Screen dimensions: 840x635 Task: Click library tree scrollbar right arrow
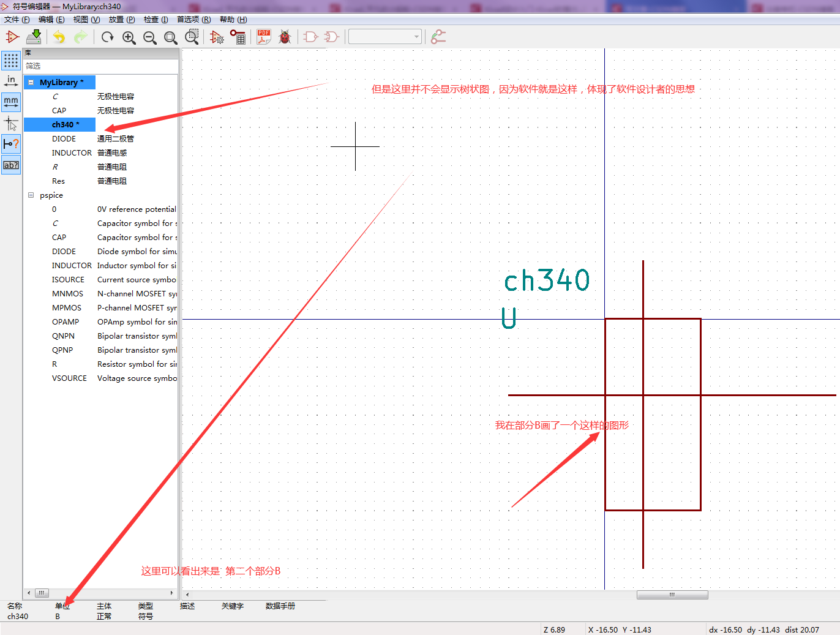tap(171, 593)
